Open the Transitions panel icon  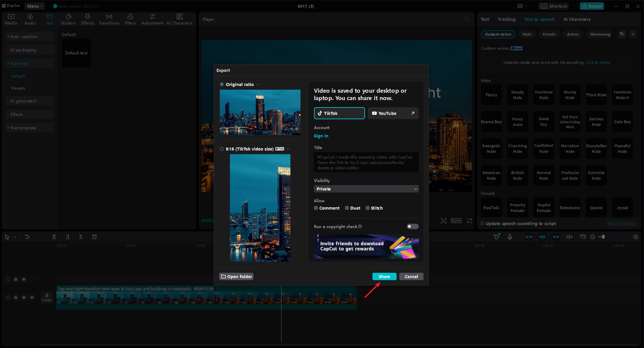pos(109,19)
